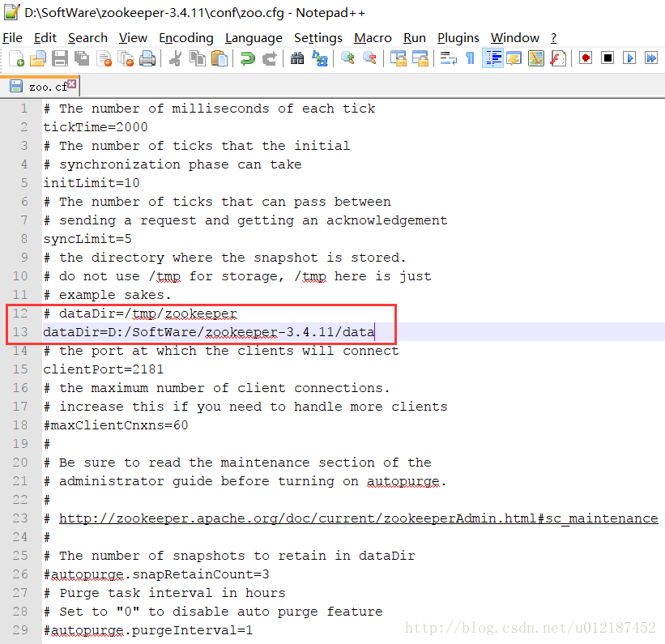
Task: Toggle show all characters pilcrow icon
Action: (470, 58)
